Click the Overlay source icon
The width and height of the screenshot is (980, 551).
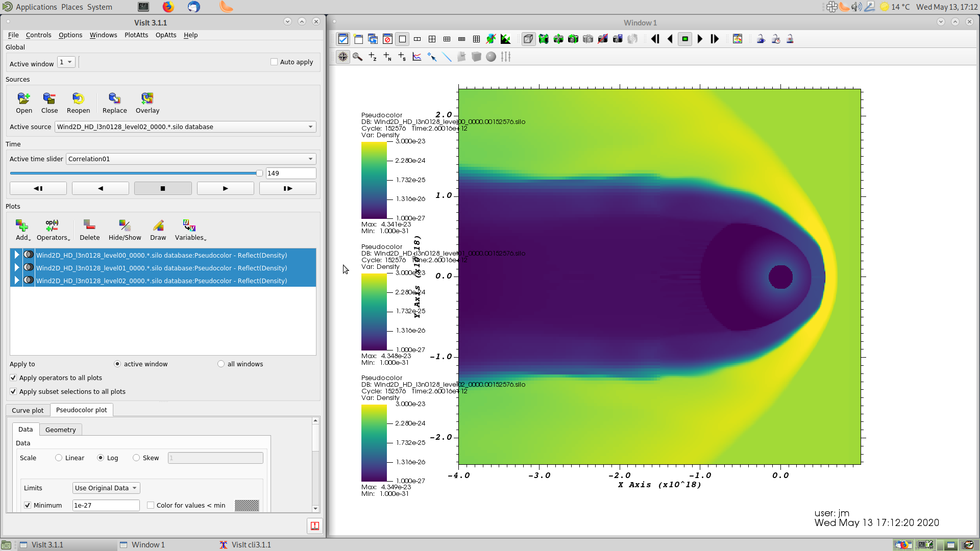coord(148,103)
